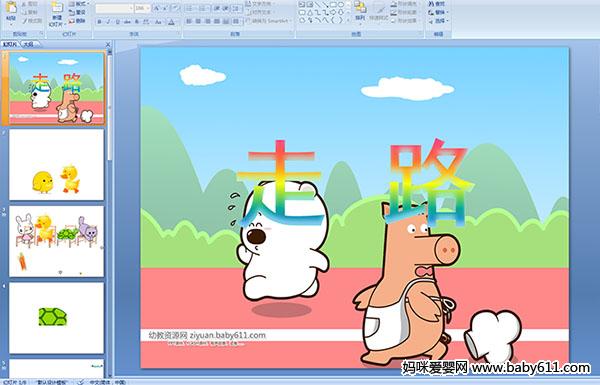Expand the Text Direction (文字方向) menu
Image resolution: width=600 pixels, height=385 pixels.
tap(261, 4)
